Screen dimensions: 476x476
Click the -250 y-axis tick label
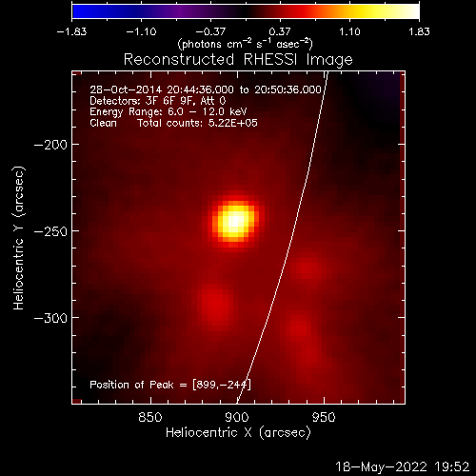coord(50,231)
